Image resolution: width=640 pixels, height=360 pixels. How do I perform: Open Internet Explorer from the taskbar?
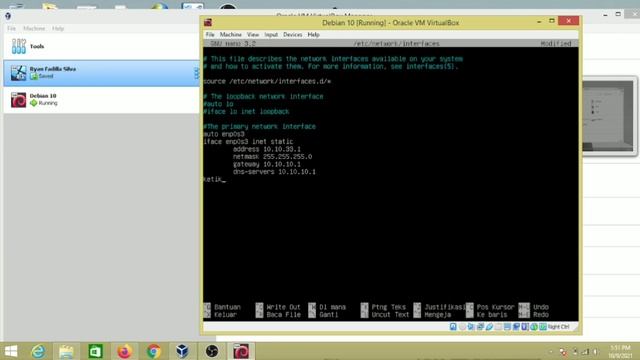38,351
